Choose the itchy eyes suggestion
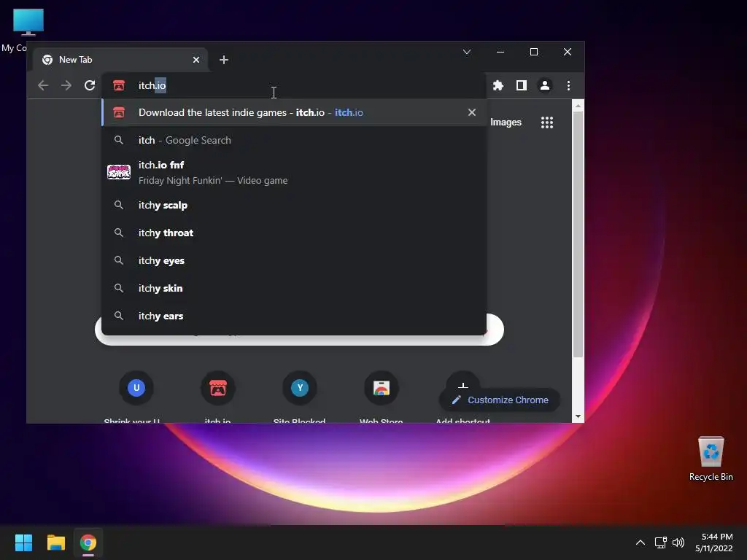 point(294,260)
